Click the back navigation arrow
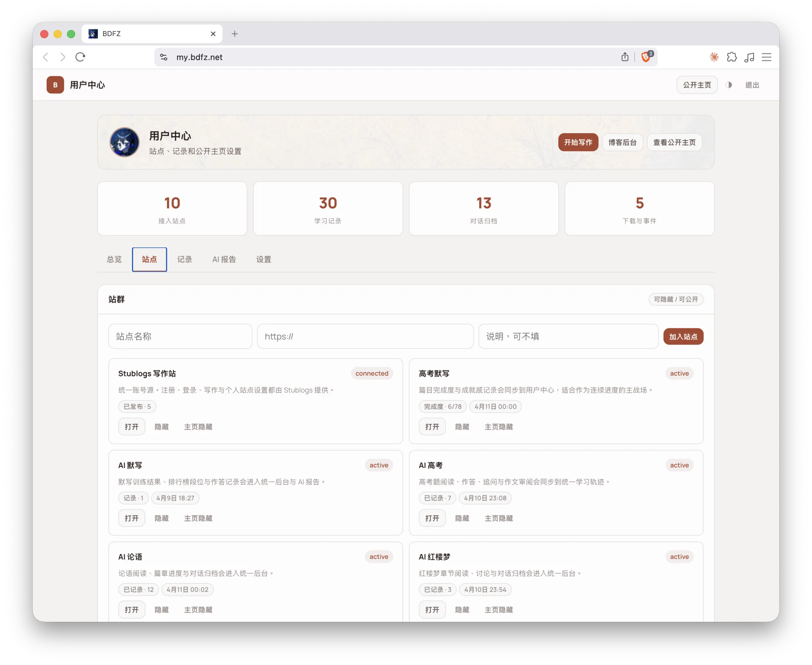The width and height of the screenshot is (812, 665). tap(45, 57)
